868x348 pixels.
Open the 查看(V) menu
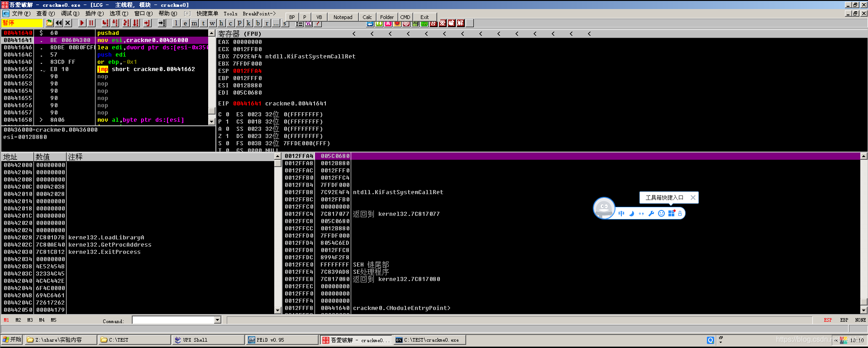45,14
